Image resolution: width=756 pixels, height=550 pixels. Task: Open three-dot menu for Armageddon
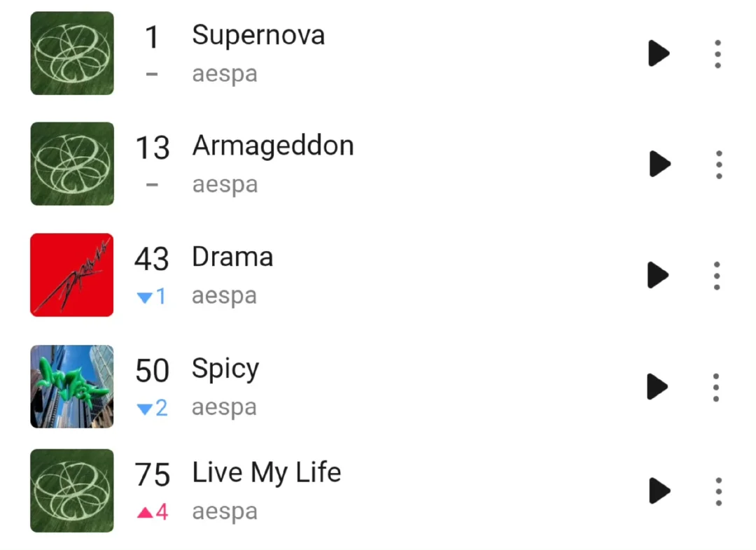(x=719, y=164)
